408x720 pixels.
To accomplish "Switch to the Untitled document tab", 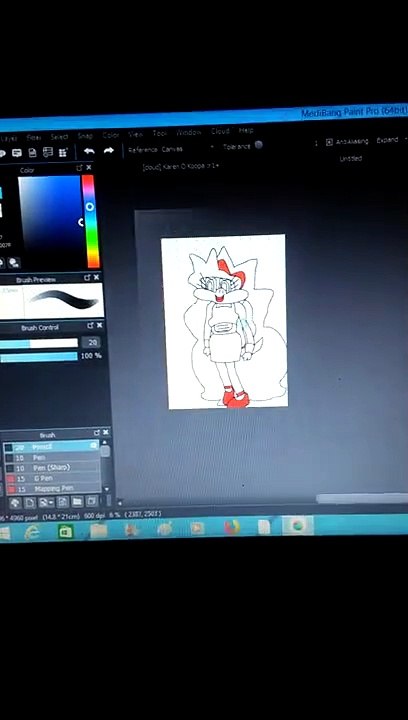I will pos(351,158).
